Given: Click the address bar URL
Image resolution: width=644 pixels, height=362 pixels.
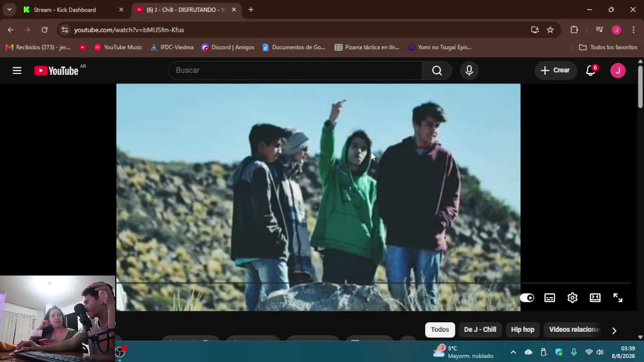Looking at the screenshot, I should pyautogui.click(x=129, y=30).
